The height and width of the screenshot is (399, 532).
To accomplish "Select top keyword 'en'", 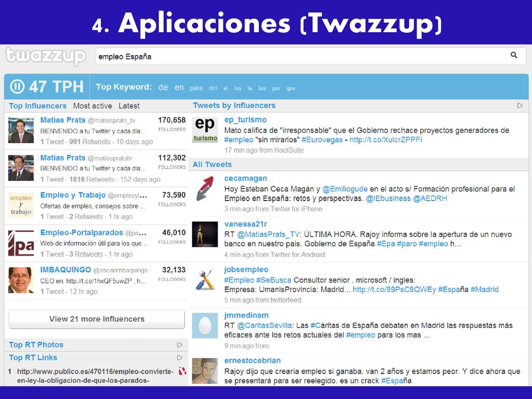I will (179, 87).
